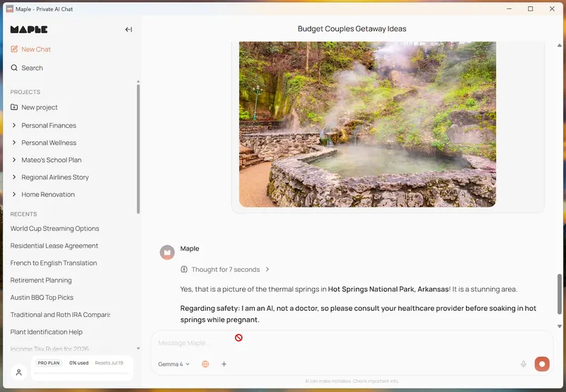
Task: Click the New Chat pencil icon
Action: coord(14,49)
